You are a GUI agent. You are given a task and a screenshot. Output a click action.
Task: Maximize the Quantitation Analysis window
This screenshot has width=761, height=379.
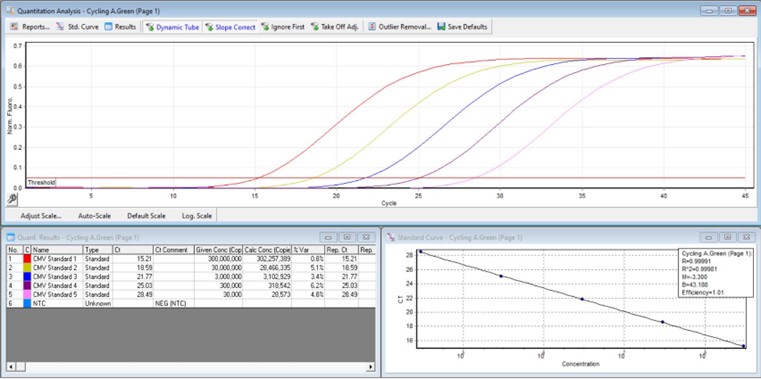point(728,11)
